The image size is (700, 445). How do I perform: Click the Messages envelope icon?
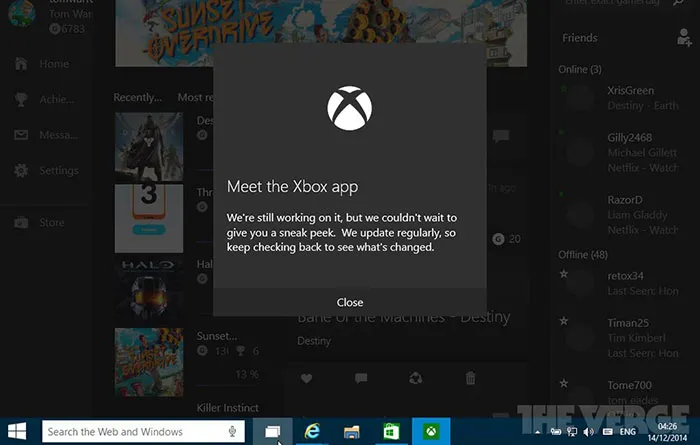point(21,135)
